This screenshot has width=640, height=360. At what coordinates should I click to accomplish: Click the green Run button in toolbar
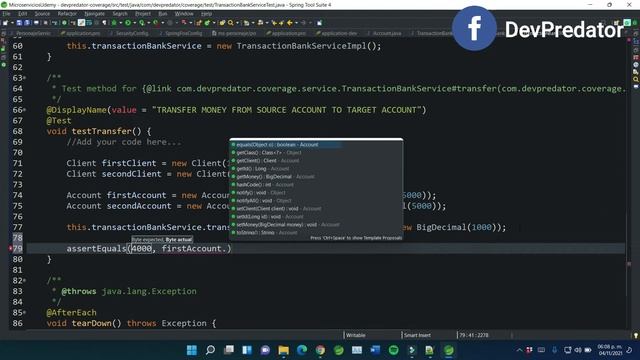128,23
